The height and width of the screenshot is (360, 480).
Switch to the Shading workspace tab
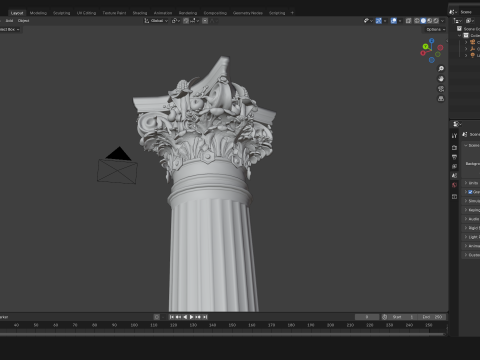140,13
